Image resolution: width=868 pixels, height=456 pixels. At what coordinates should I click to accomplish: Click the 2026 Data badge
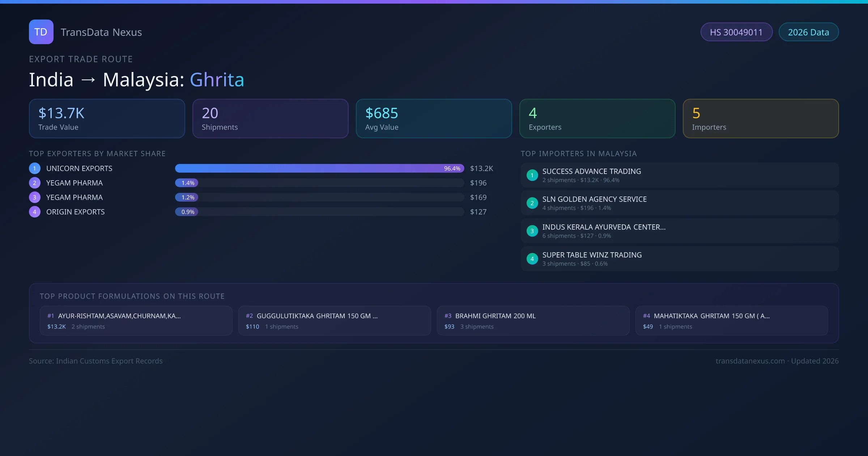808,32
